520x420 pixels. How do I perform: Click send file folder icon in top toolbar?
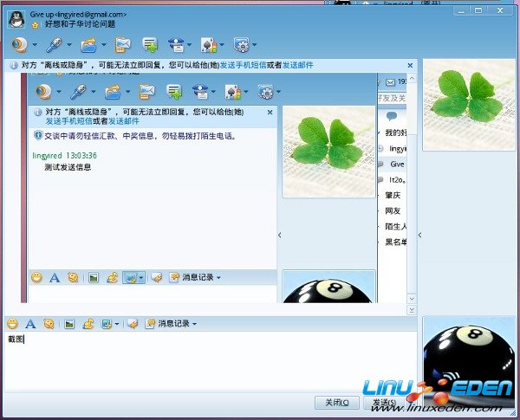(88, 43)
